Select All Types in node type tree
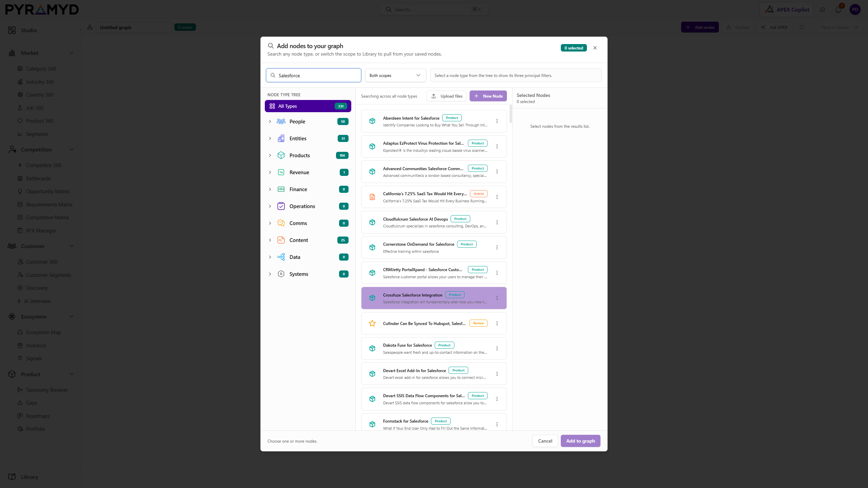The width and height of the screenshot is (868, 488). tap(308, 106)
